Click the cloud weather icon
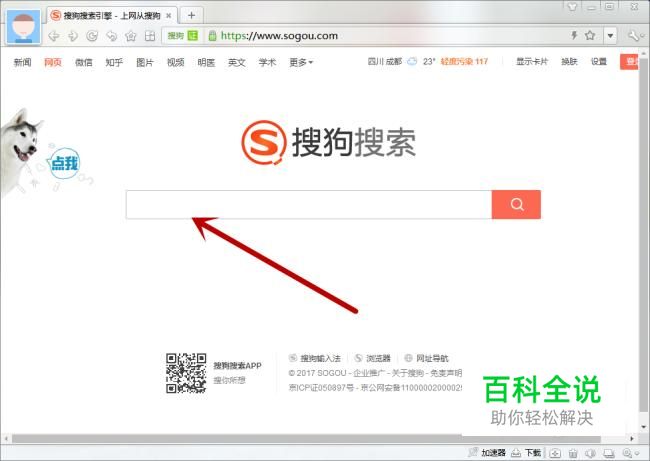Viewport: 650px width, 461px height. (412, 61)
